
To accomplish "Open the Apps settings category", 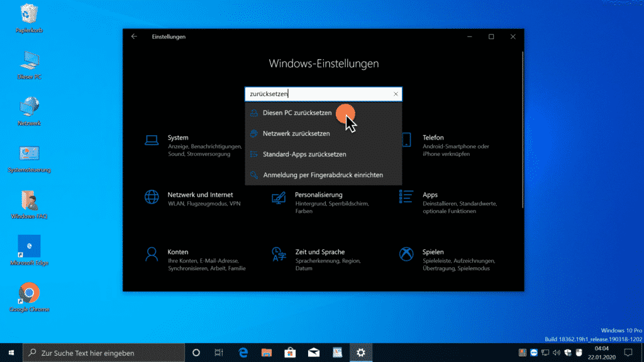I will point(448,202).
